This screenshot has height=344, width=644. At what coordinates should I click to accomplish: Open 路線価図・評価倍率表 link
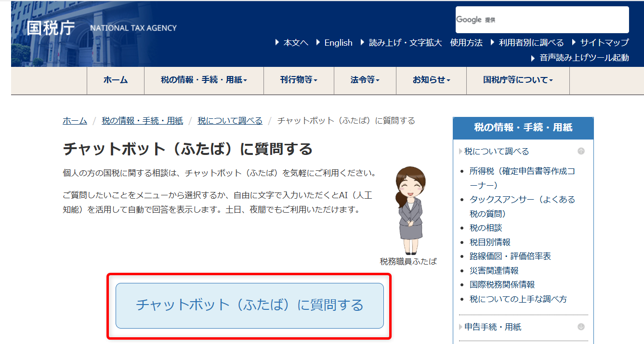pyautogui.click(x=510, y=256)
